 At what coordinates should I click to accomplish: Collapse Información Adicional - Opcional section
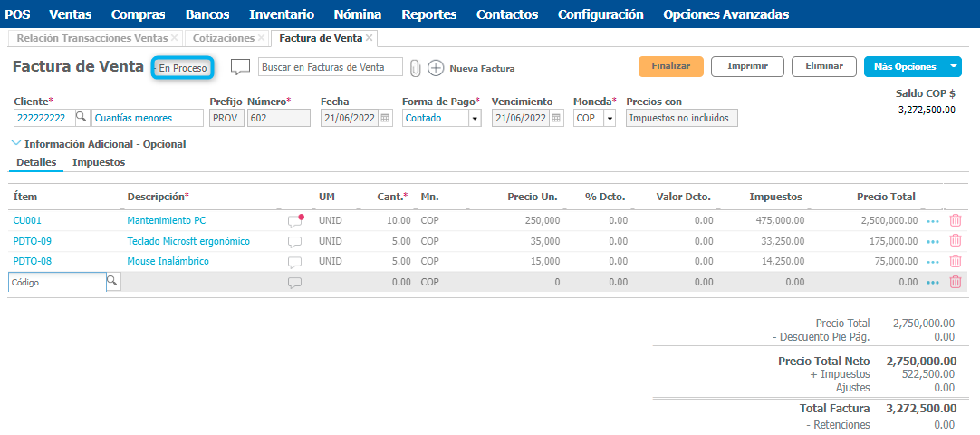click(16, 143)
